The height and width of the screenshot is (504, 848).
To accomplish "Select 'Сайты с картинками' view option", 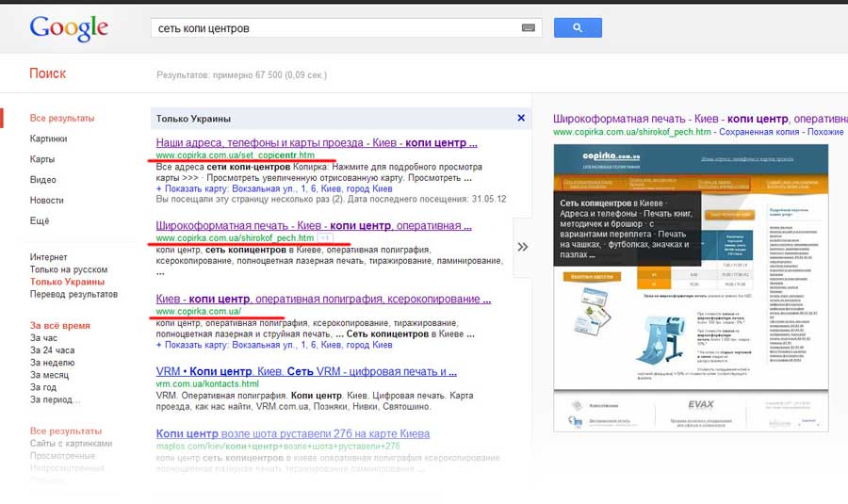I will pos(71,444).
